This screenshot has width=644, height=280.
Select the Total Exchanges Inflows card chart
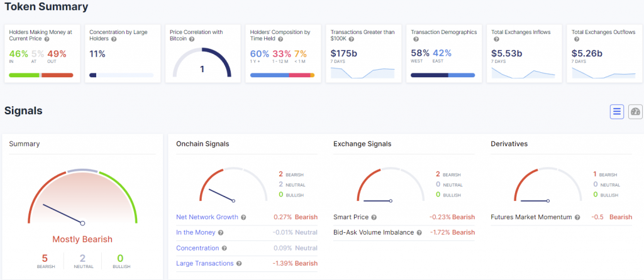(523, 73)
